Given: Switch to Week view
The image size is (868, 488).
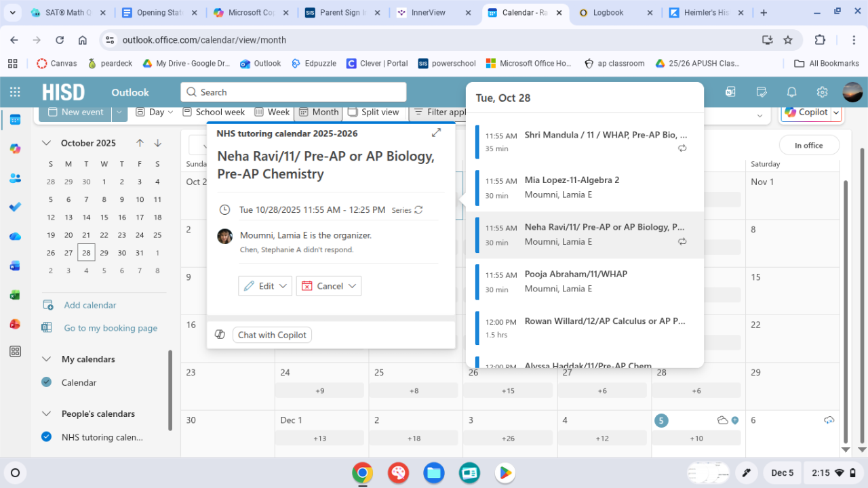Looking at the screenshot, I should click(272, 112).
